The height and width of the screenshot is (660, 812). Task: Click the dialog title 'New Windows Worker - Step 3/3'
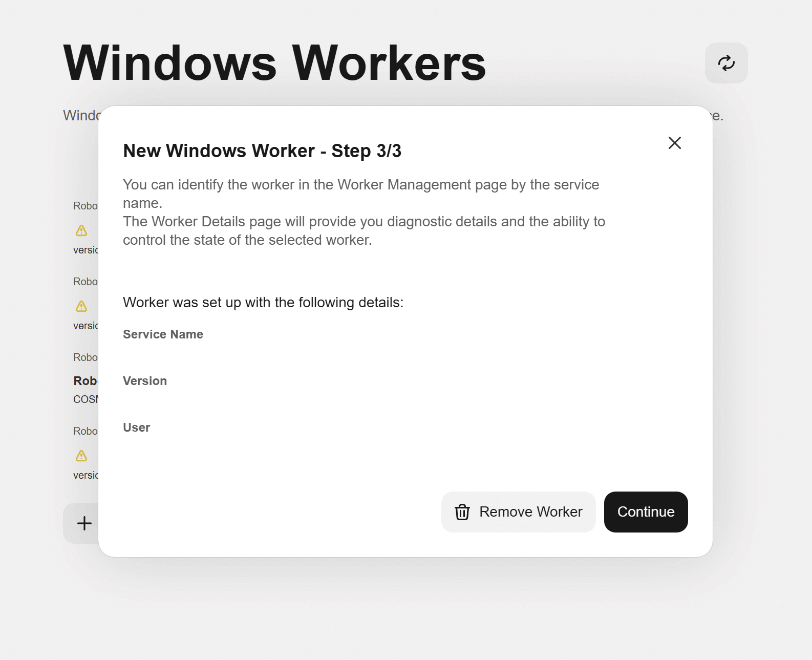click(262, 151)
